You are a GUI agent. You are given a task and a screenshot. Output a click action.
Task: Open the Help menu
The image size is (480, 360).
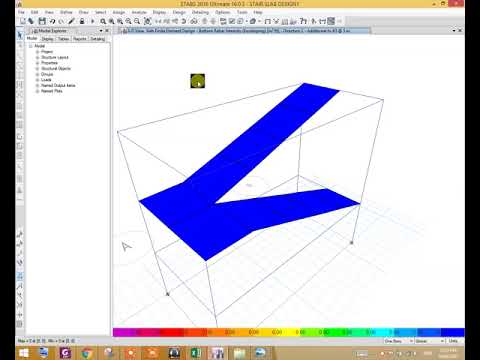258,12
